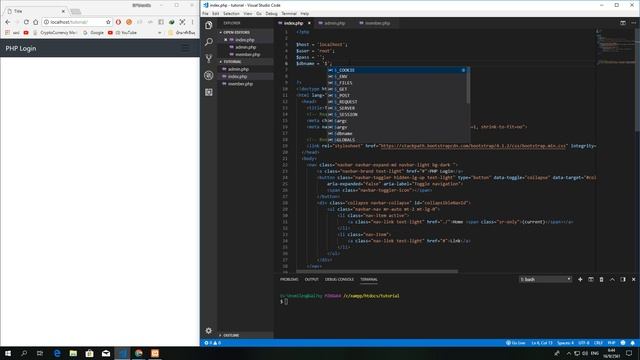Close the index.php editor tab
640x360 pixels.
coord(309,23)
